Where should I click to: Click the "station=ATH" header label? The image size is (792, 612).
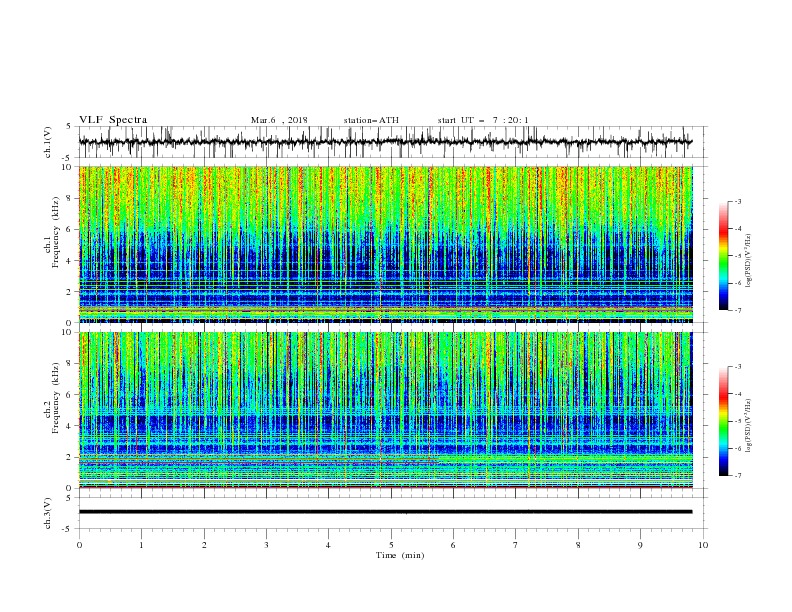click(371, 120)
